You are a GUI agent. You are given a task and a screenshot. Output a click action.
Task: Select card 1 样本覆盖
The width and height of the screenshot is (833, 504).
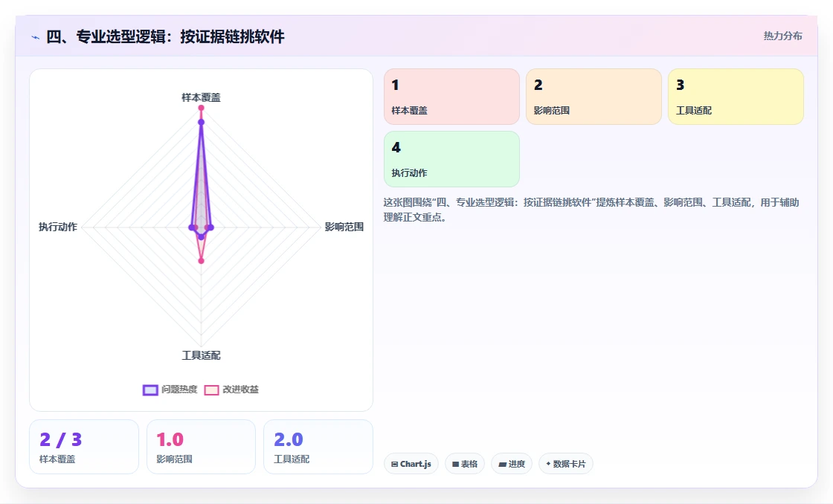click(x=451, y=97)
